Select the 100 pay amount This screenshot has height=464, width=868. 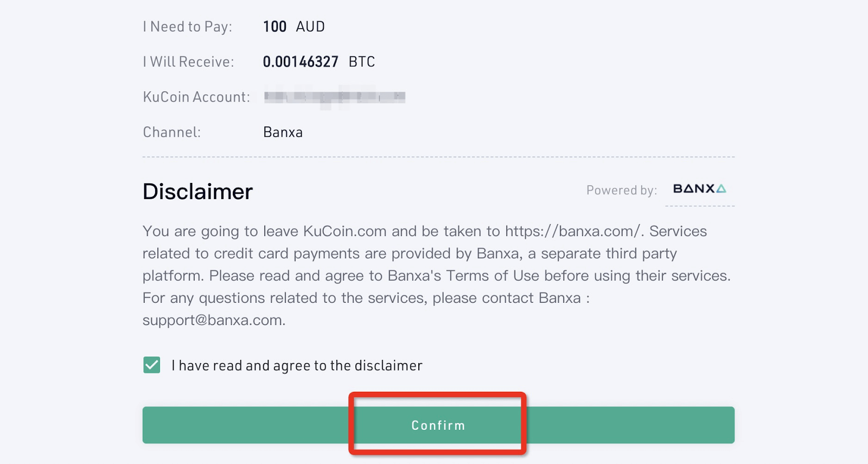(x=275, y=27)
